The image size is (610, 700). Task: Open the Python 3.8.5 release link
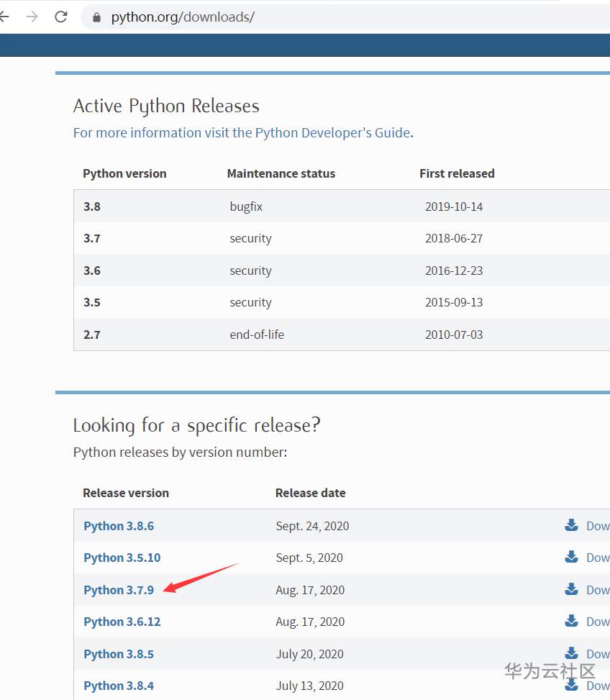pyautogui.click(x=119, y=654)
